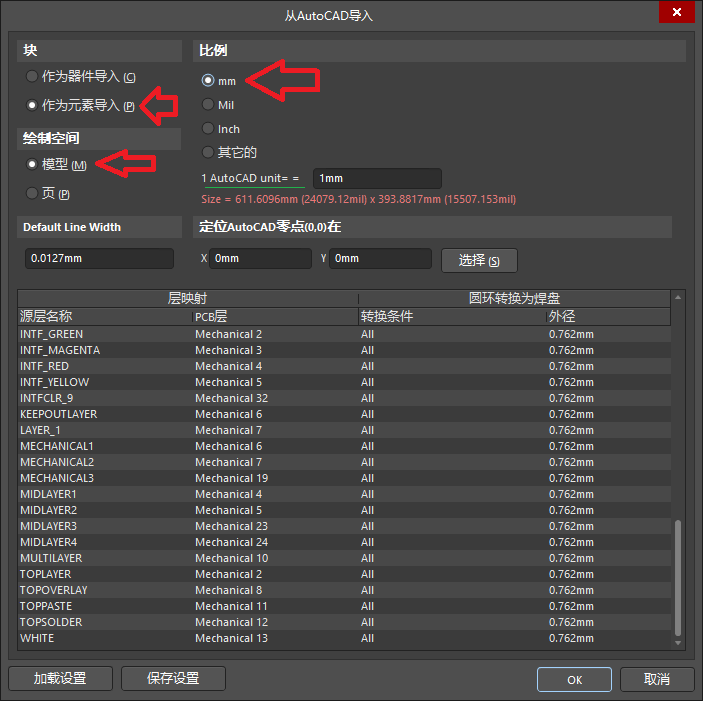
Task: Select INTF_YELLOW source layer row
Action: 344,382
